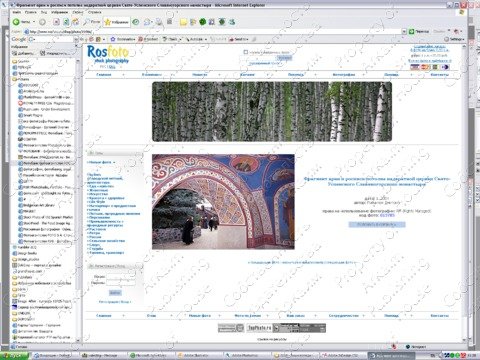The height and width of the screenshot is (360, 480).
Task: Open the Сервис menu
Action: pos(78,12)
